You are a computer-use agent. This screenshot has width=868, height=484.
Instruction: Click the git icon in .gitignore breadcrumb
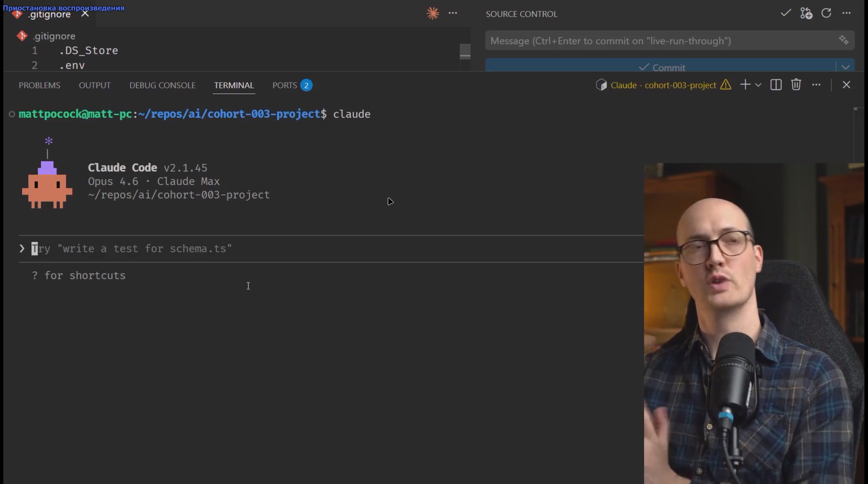click(22, 36)
